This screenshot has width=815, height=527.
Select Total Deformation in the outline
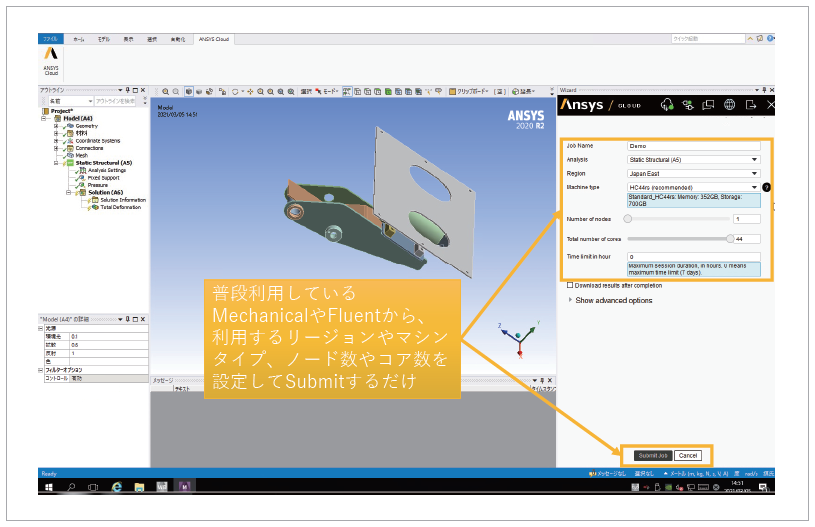pos(121,207)
